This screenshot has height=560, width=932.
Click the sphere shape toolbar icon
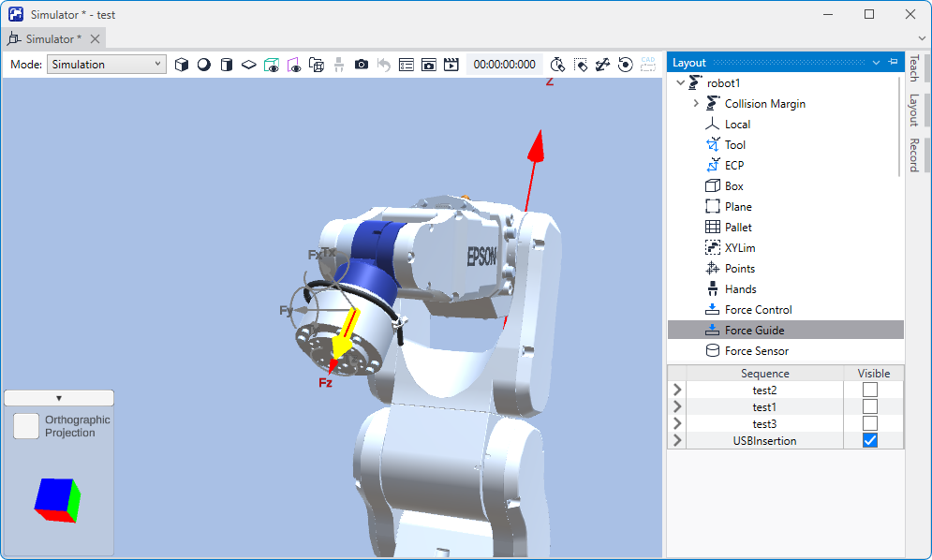[x=203, y=65]
